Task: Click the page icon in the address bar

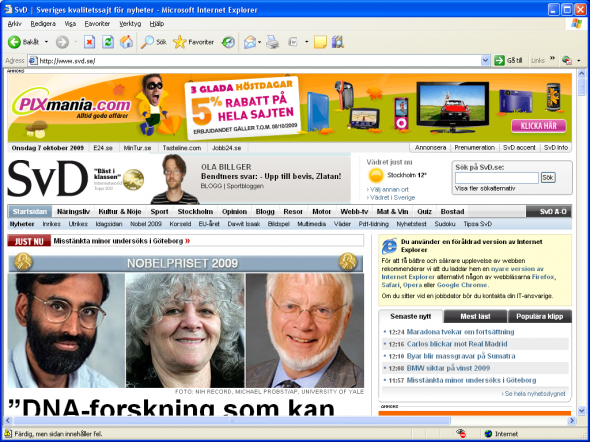Action: 33,61
